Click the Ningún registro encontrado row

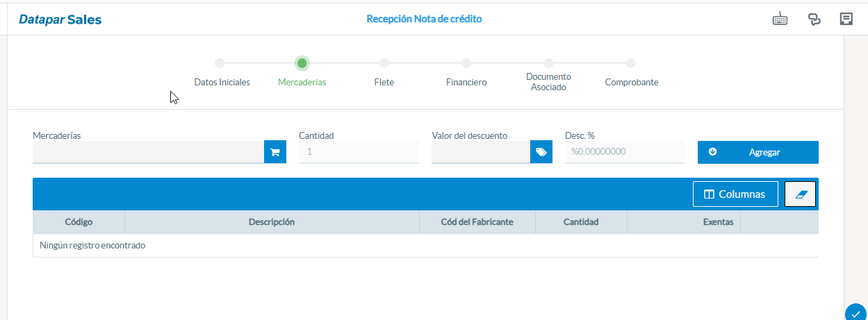tap(425, 246)
